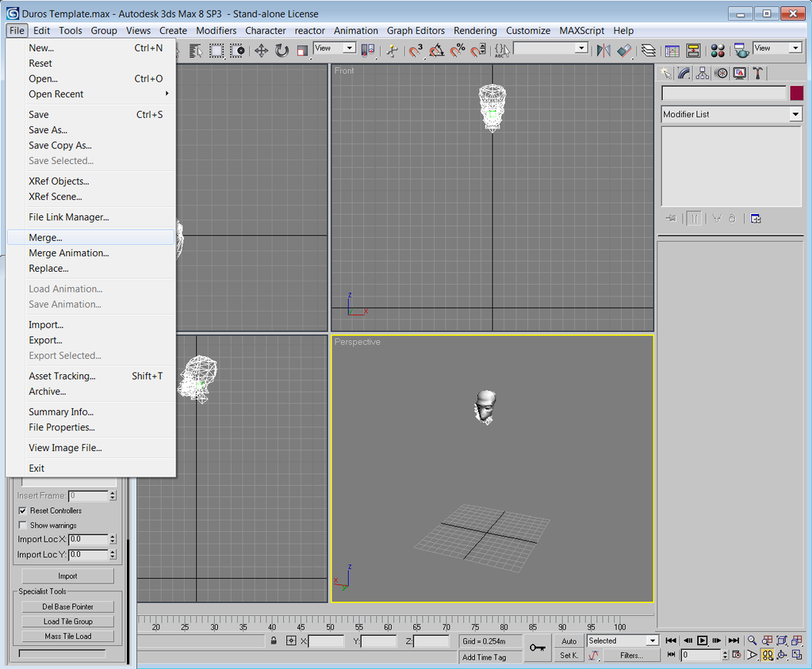This screenshot has width=812, height=669.
Task: Select Import... in the File menu
Action: (x=90, y=325)
